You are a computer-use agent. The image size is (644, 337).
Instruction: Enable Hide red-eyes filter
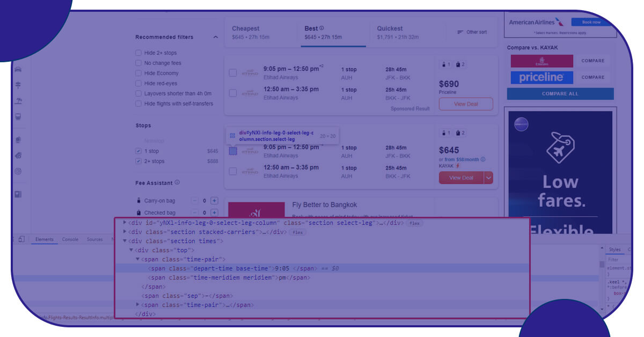[138, 83]
